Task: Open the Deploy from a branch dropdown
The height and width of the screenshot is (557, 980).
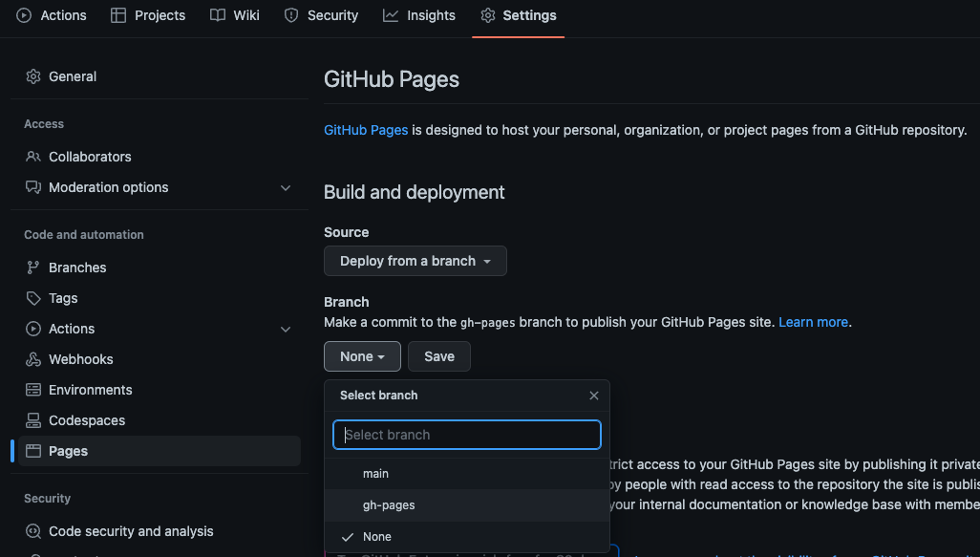Action: 415,260
